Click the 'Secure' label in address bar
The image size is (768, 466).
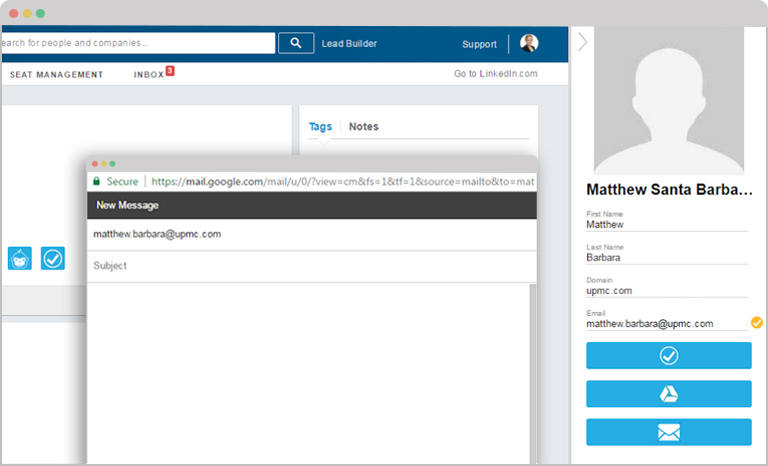[x=122, y=181]
